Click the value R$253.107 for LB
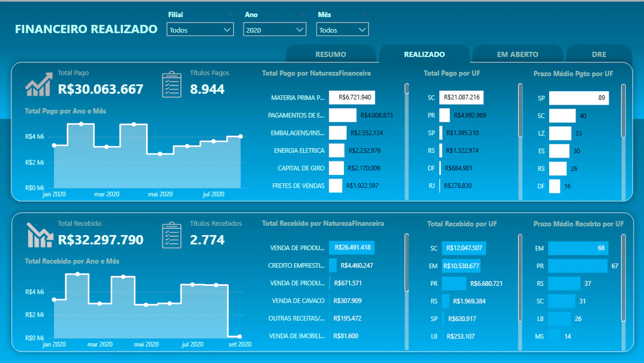Image resolution: width=644 pixels, height=363 pixels. [x=461, y=337]
